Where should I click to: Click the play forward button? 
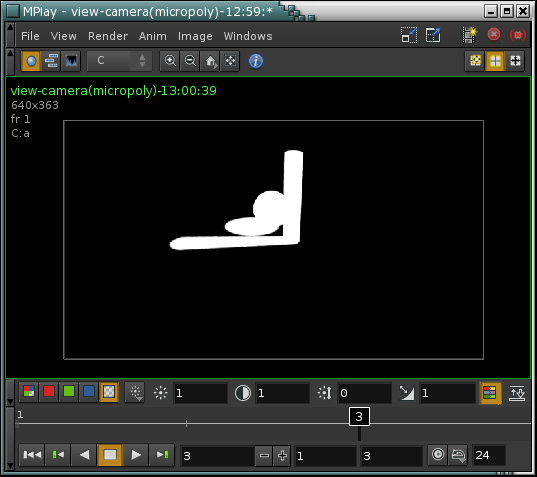pos(136,455)
